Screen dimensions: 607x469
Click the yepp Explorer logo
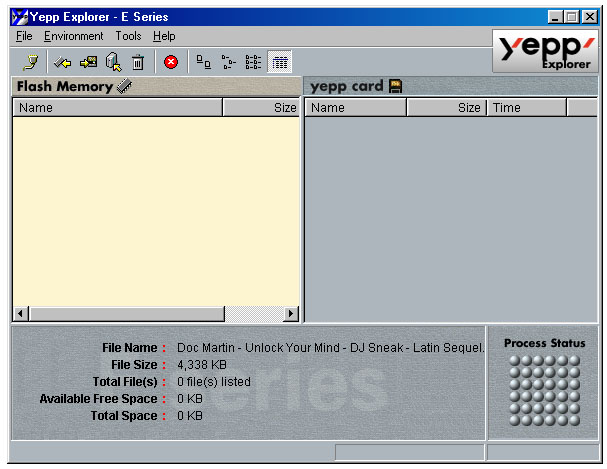coord(545,51)
